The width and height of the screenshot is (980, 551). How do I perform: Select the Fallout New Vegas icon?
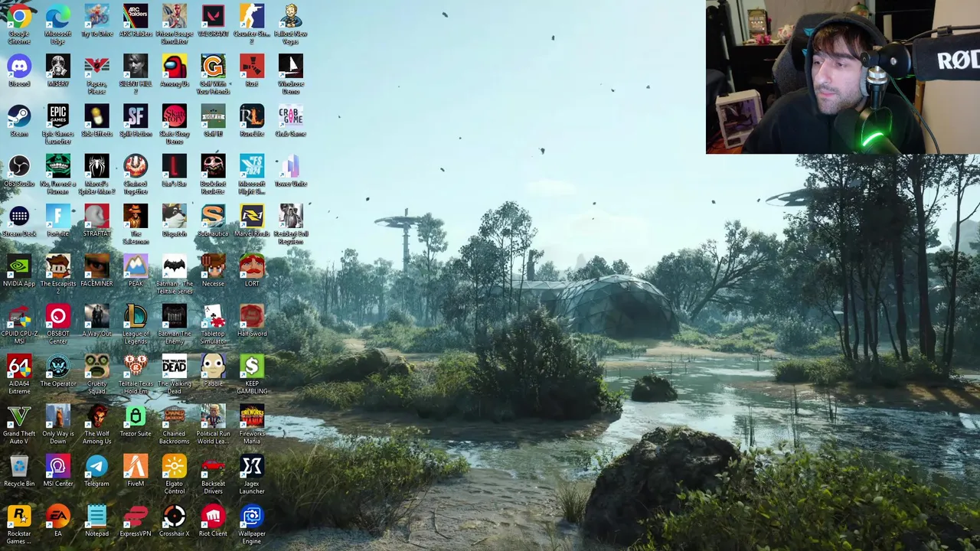(x=290, y=17)
